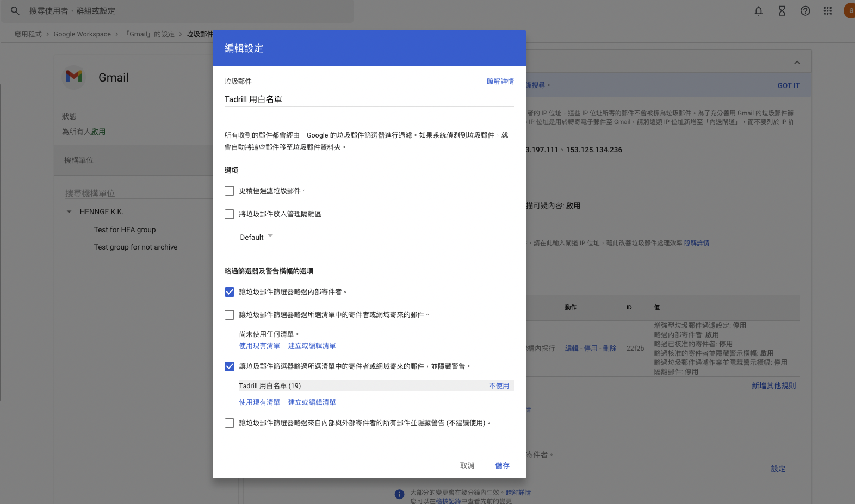Click 為所有人啟用 status text

pos(84,132)
